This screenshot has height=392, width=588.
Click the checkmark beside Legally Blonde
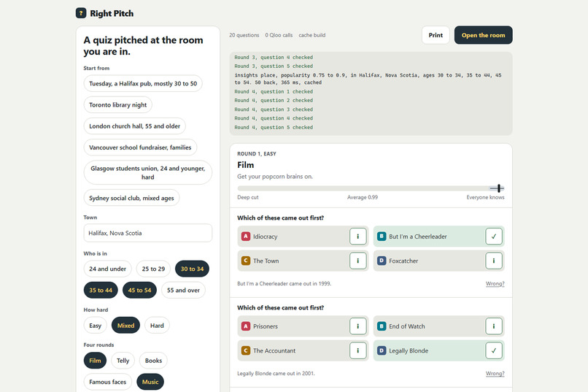(493, 350)
